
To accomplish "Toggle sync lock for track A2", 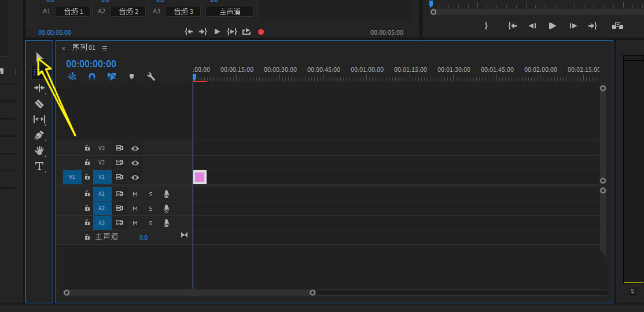I will [120, 208].
